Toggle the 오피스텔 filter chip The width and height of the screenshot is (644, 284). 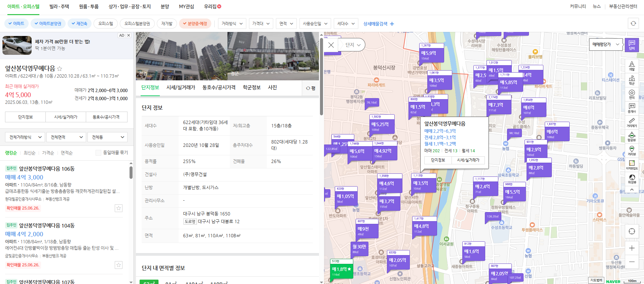click(106, 24)
